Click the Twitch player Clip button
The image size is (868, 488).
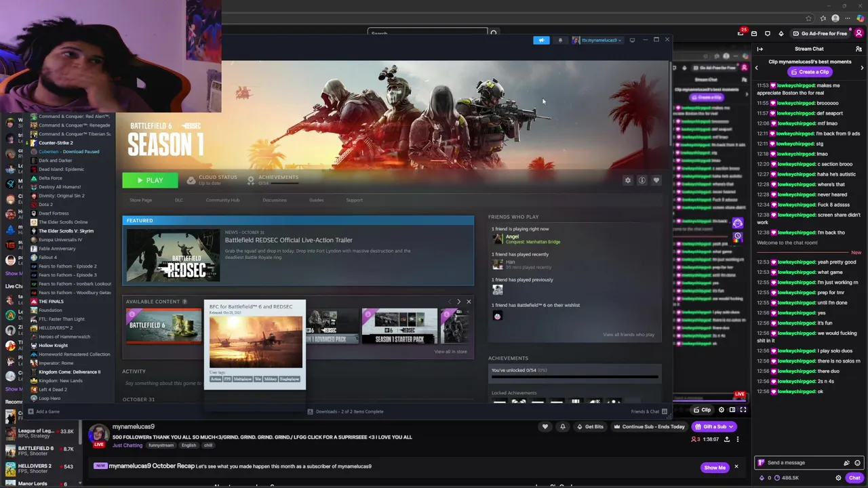tap(702, 409)
